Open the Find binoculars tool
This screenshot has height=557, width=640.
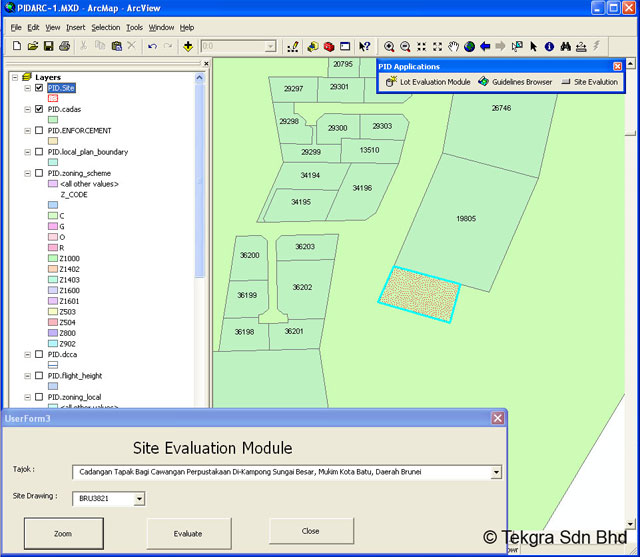pos(565,46)
